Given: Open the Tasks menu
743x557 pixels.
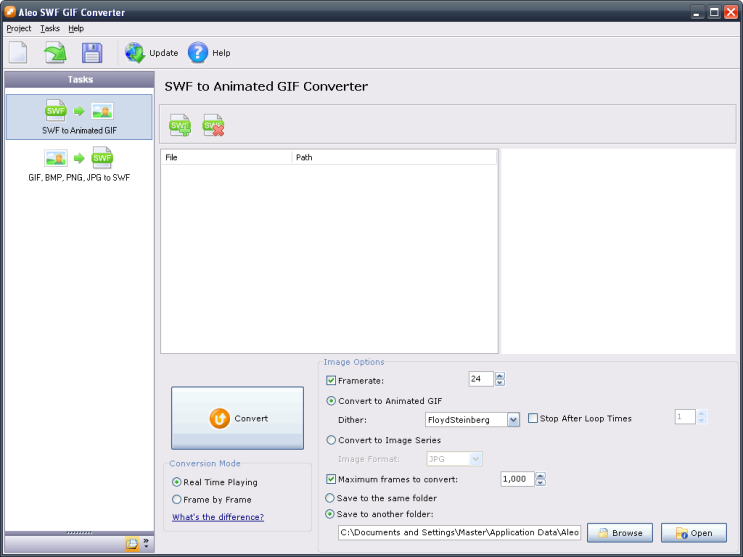Looking at the screenshot, I should [x=50, y=28].
